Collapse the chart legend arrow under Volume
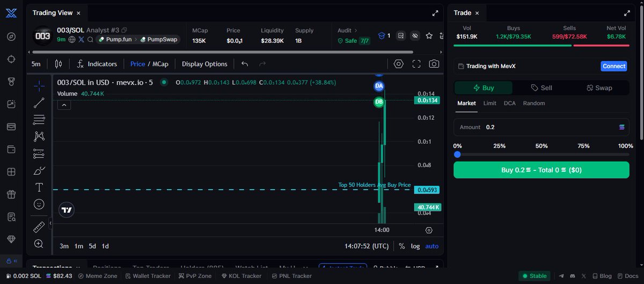The height and width of the screenshot is (284, 644). (x=63, y=105)
